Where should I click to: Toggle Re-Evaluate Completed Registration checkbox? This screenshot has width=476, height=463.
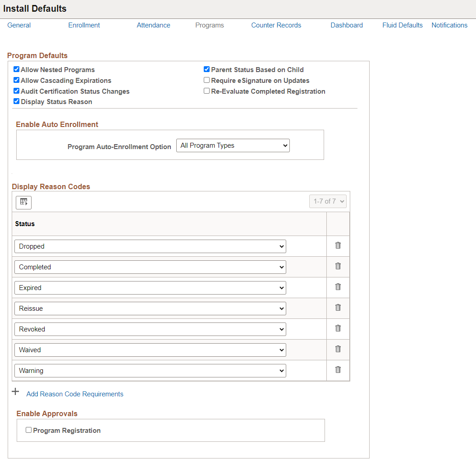point(207,91)
